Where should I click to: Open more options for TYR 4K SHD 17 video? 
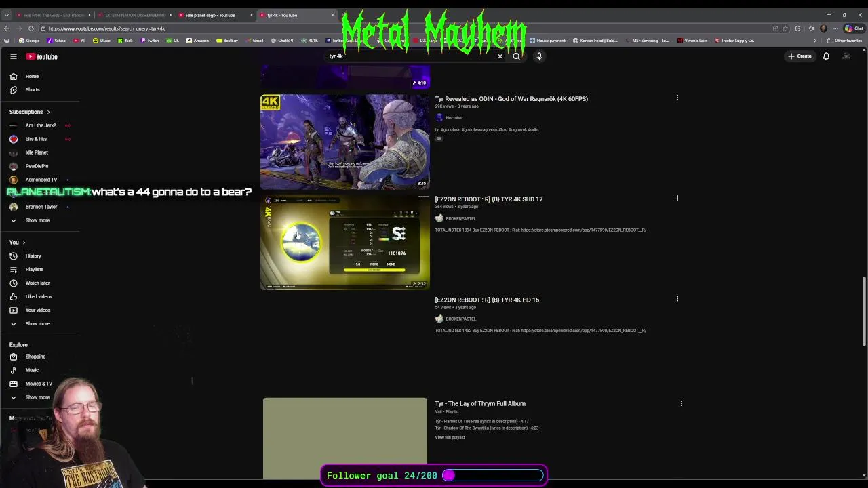(677, 199)
